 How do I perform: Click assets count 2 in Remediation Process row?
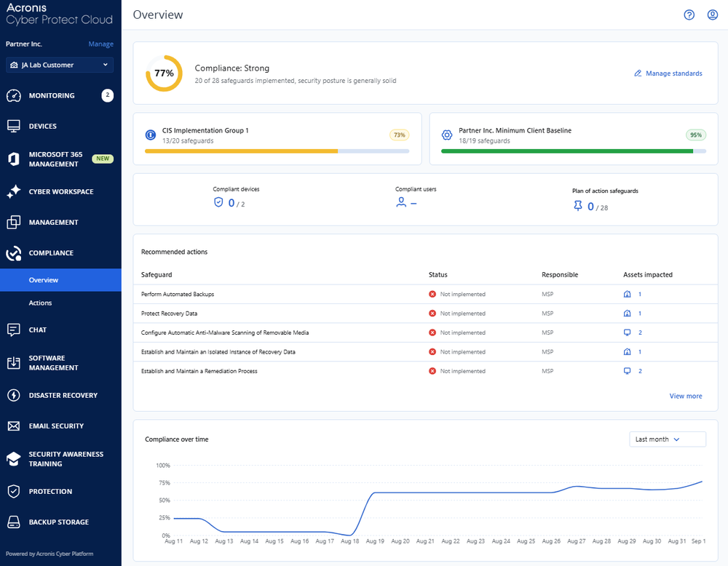[x=640, y=371]
